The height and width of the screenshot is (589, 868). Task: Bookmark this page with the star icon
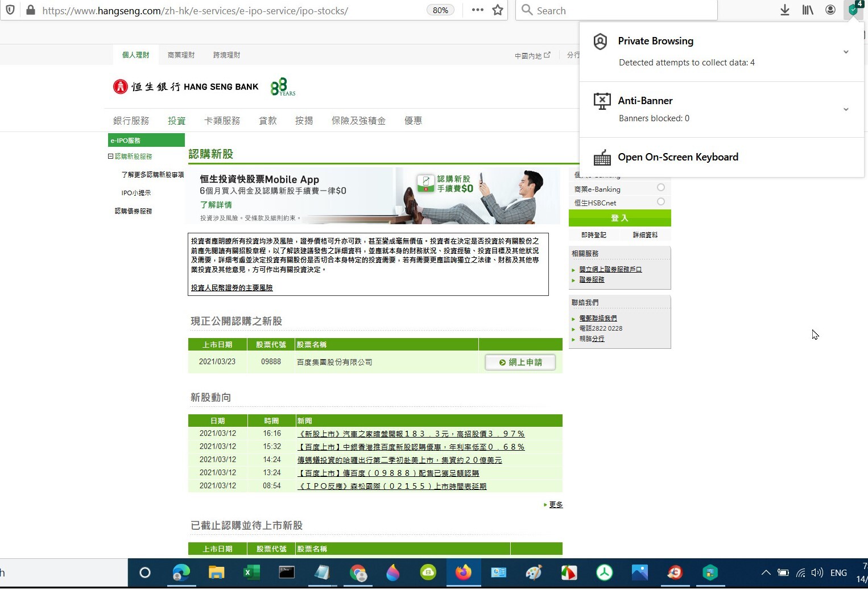498,10
